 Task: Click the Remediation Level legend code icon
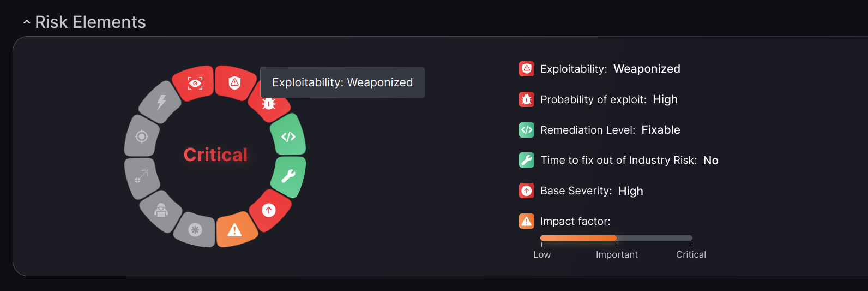[526, 130]
